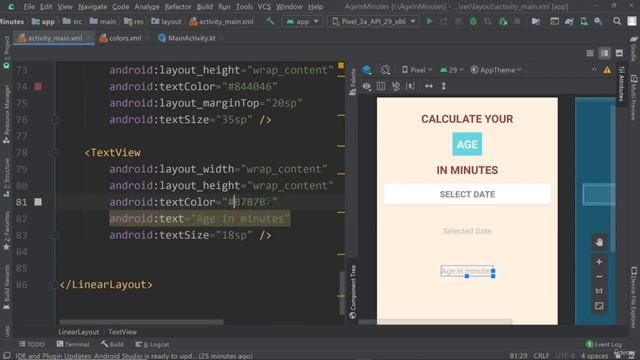
Task: Collapse the LinearLayout fold marker at line 86
Action: 55,284
